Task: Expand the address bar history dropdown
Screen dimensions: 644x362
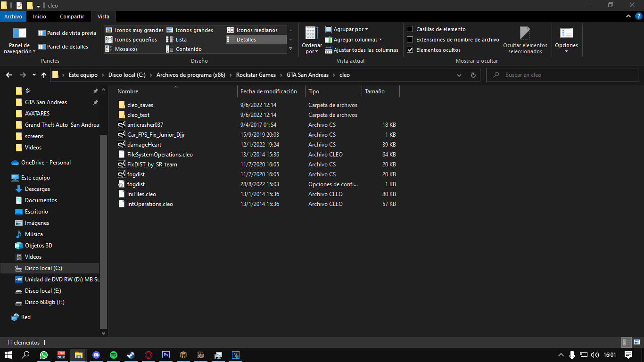Action: [x=460, y=75]
